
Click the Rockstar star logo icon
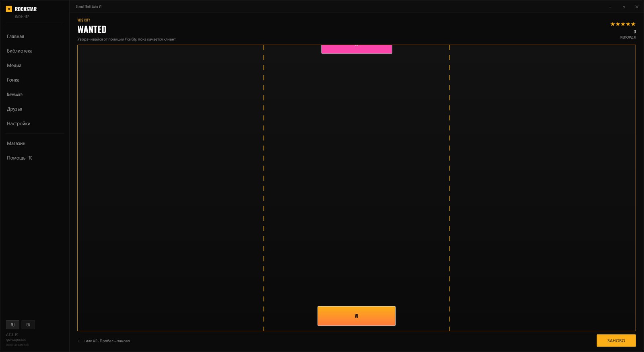click(x=9, y=9)
